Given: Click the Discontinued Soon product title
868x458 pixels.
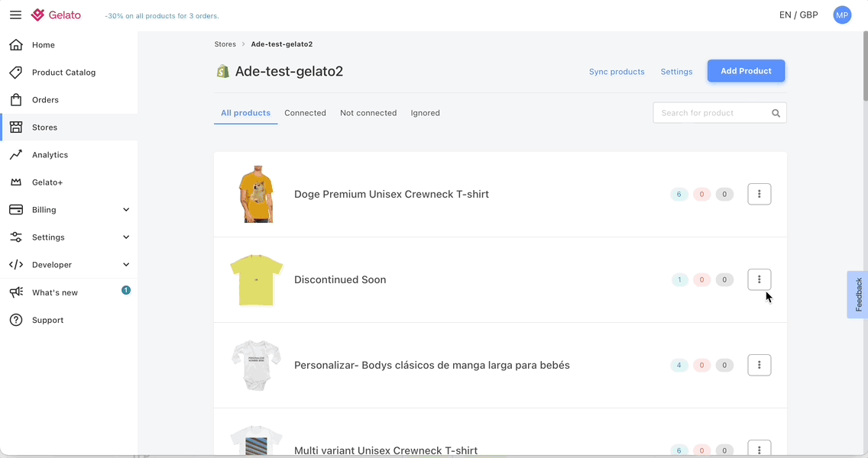Looking at the screenshot, I should [x=340, y=279].
